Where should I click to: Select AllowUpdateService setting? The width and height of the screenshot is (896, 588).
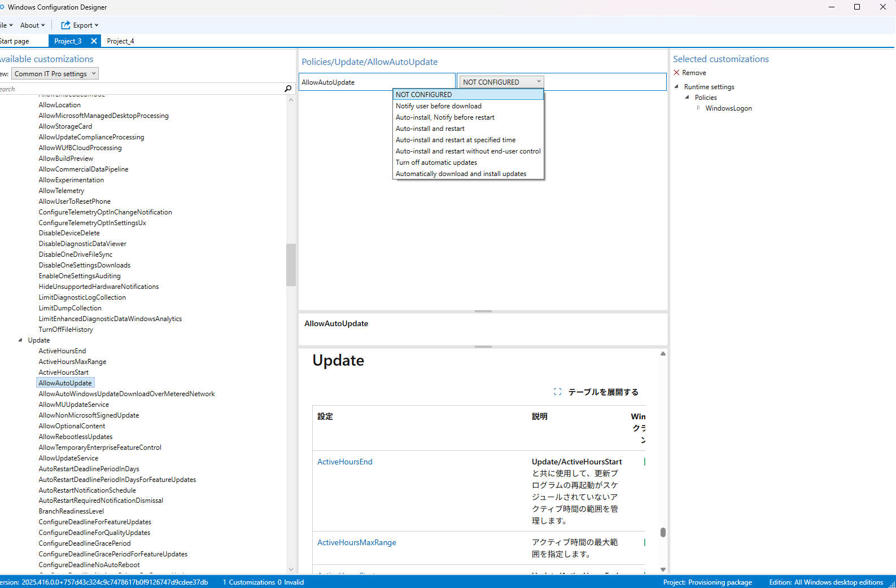68,458
